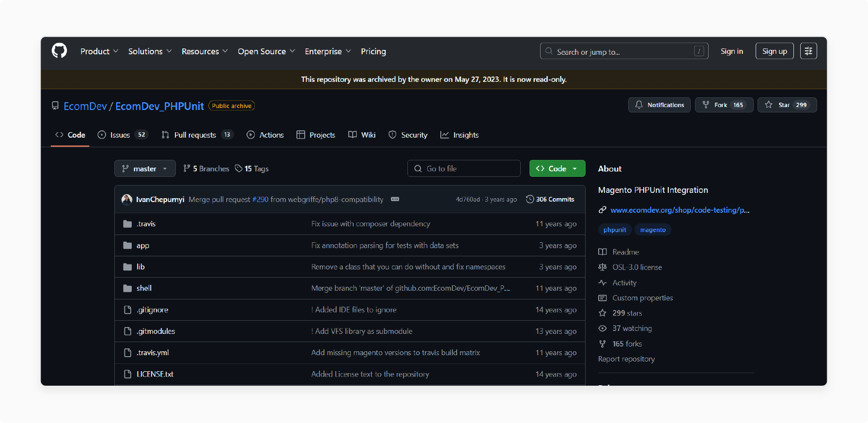
Task: Click the Custom properties note icon
Action: point(603,298)
